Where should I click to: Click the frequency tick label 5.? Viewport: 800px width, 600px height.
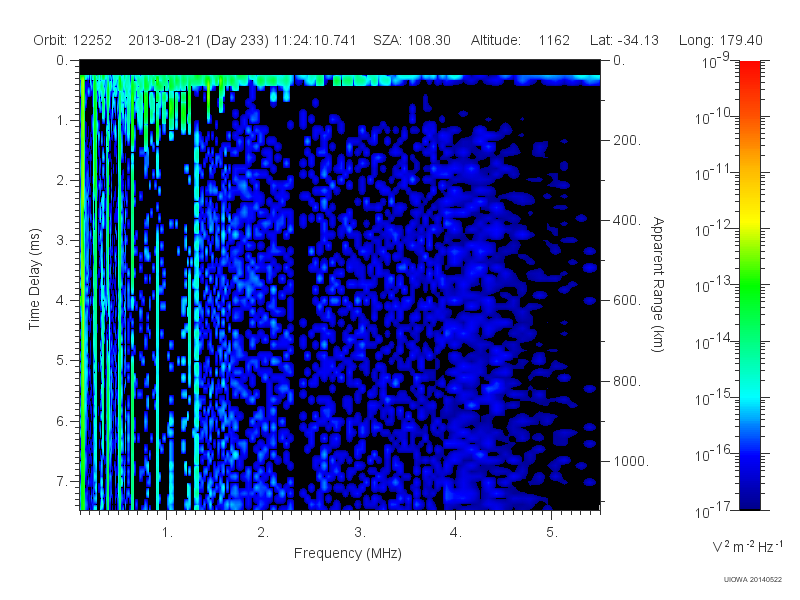pos(552,533)
